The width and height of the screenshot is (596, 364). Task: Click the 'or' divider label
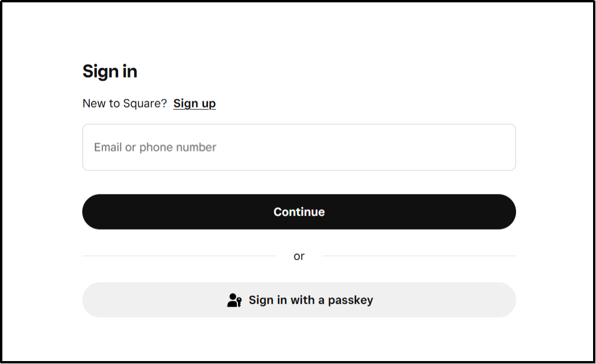299,256
